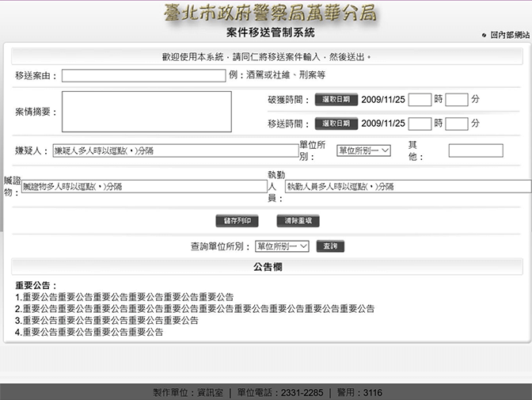Click the 查詢 button
Screen dimensions: 532x400
point(330,246)
